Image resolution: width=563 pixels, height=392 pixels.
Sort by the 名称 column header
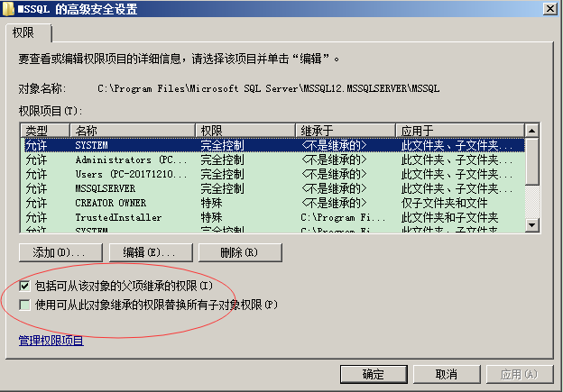(x=132, y=131)
